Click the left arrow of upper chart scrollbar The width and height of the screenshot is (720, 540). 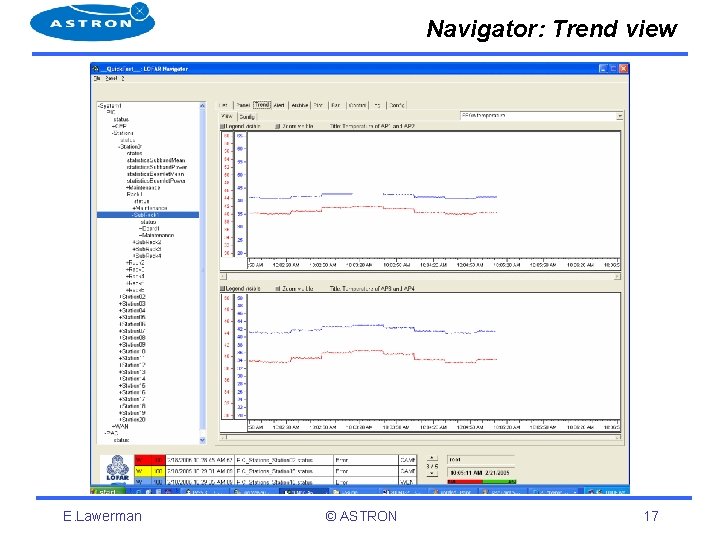[x=223, y=276]
